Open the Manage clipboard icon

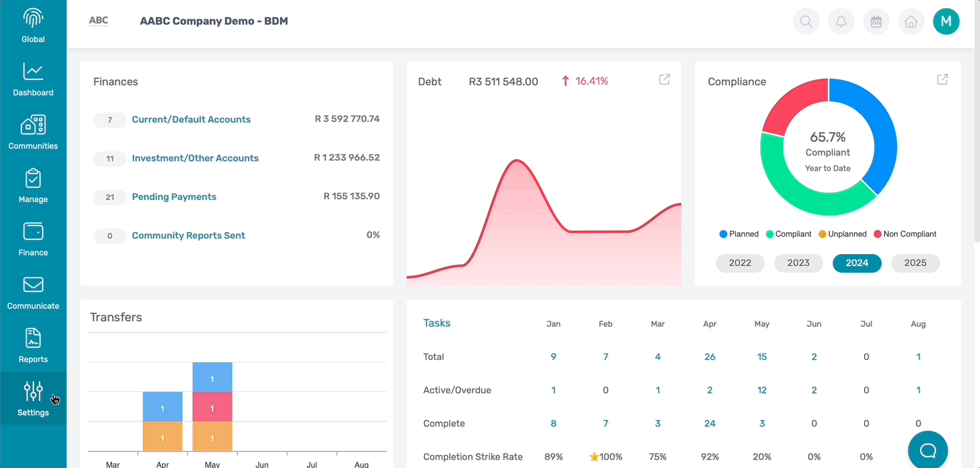pyautogui.click(x=33, y=178)
